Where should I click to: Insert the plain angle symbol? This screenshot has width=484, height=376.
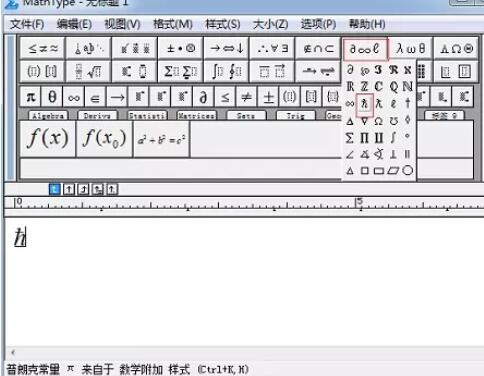350,154
